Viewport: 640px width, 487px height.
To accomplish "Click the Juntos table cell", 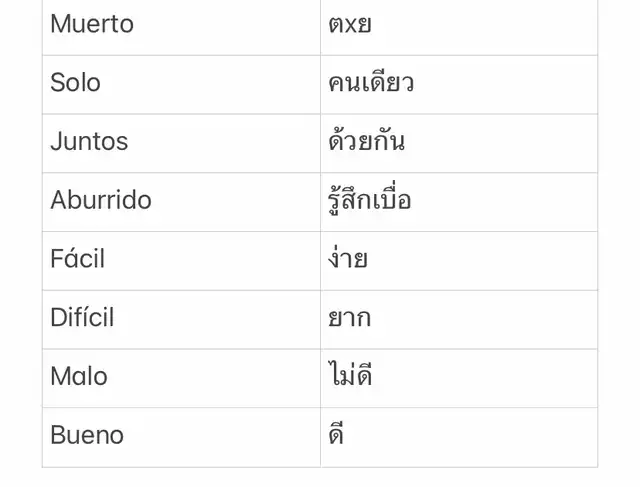I will [x=89, y=142].
